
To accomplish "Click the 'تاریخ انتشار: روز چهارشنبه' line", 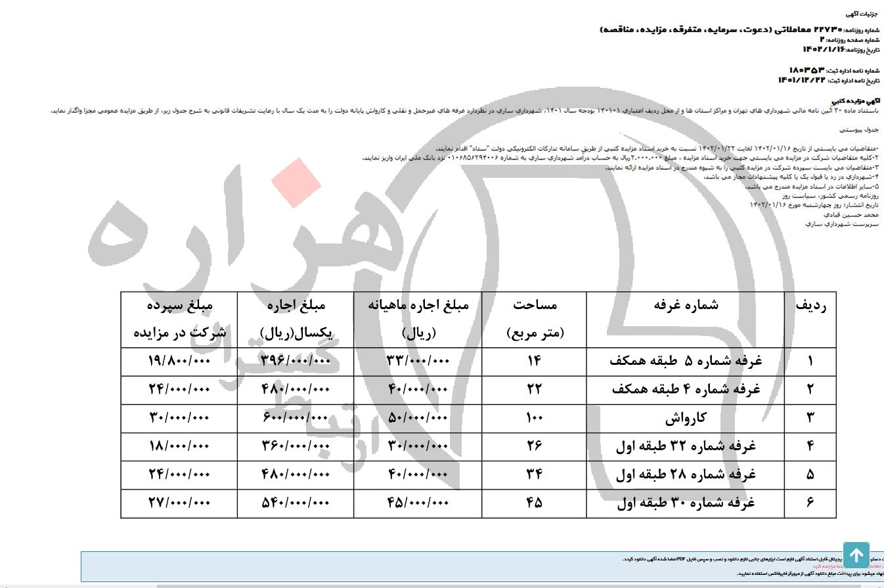I will click(x=814, y=205).
